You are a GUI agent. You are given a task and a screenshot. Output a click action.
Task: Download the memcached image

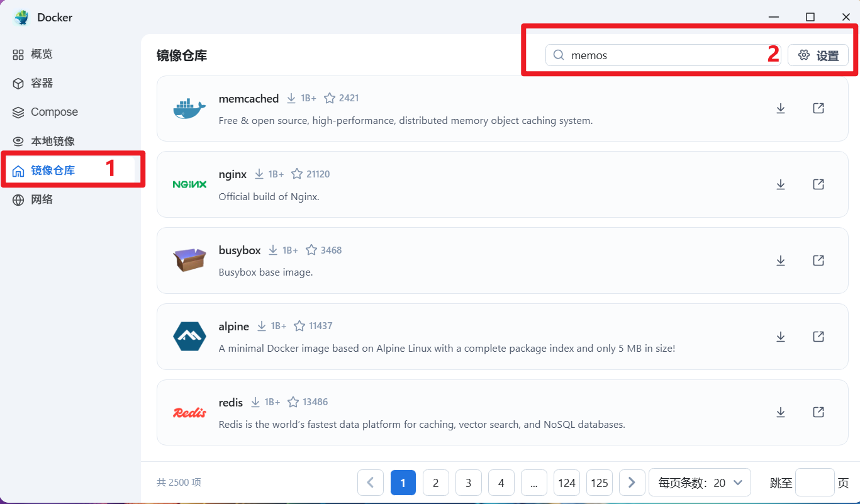coord(781,108)
